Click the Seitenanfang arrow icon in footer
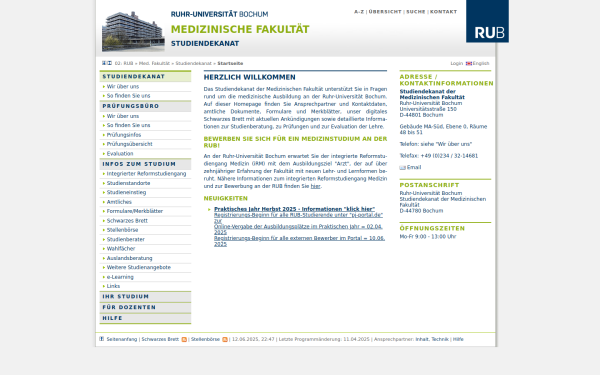The height and width of the screenshot is (375, 600). (101, 339)
